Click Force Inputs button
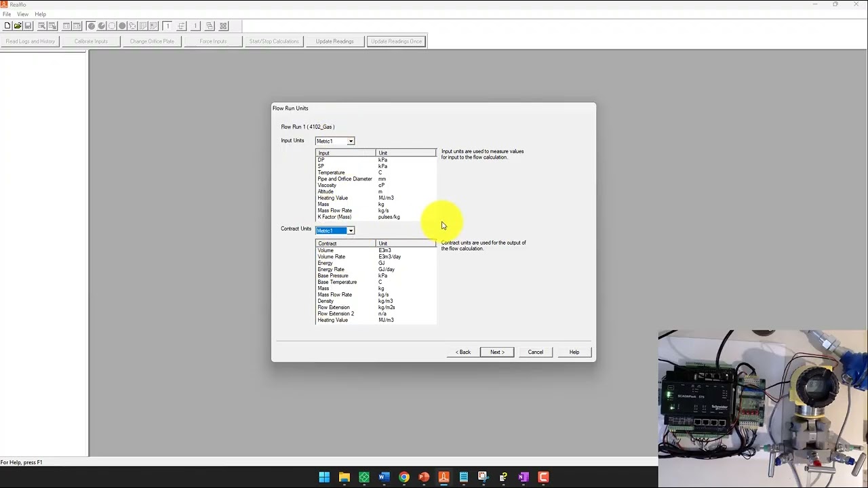The height and width of the screenshot is (488, 868). (213, 41)
